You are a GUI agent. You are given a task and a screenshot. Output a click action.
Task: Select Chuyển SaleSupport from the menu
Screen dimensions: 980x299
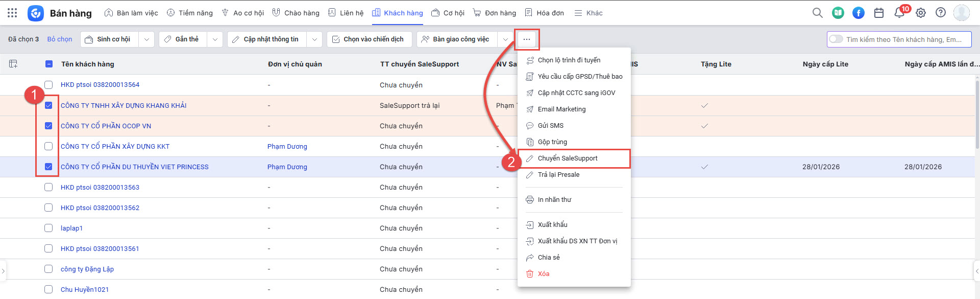(568, 158)
